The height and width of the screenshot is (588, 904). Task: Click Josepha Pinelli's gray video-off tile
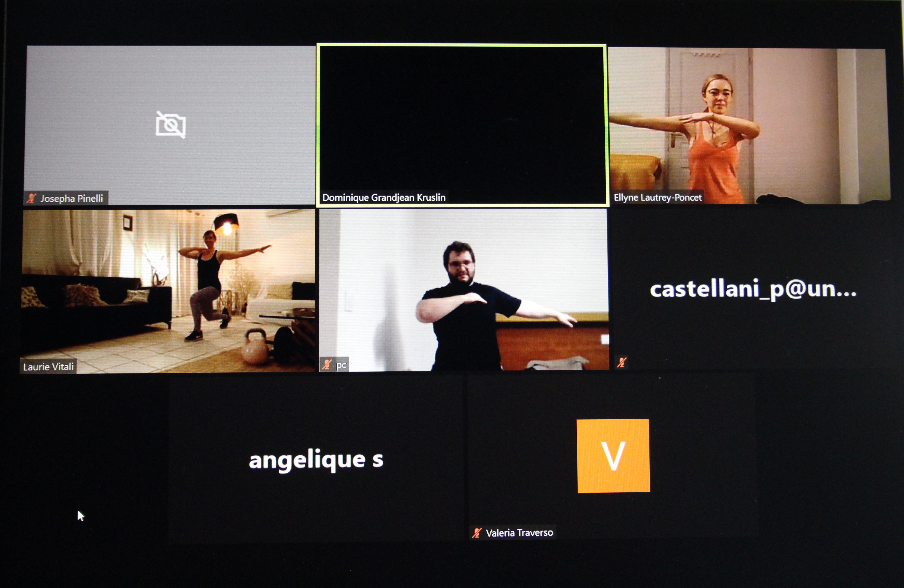click(95, 95)
